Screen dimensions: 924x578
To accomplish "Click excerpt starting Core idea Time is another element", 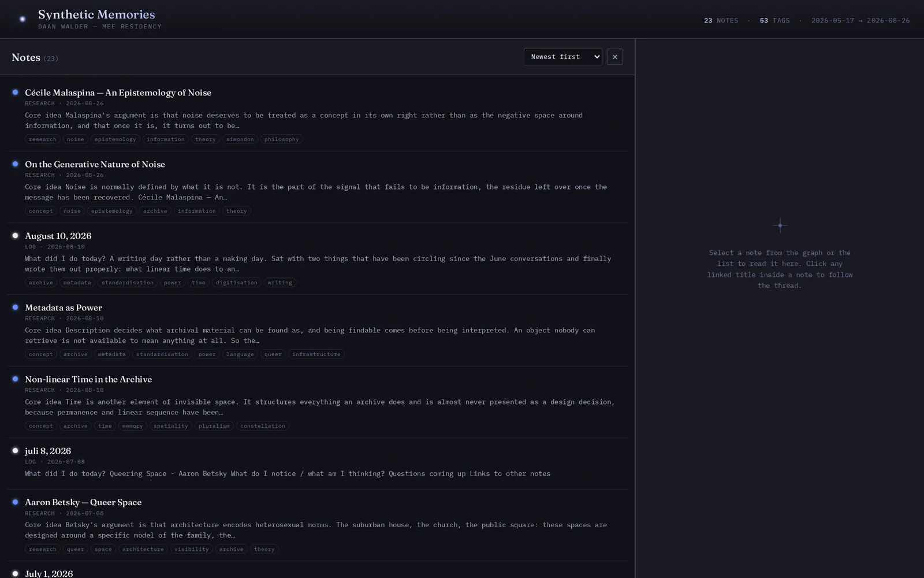I will pyautogui.click(x=319, y=407).
